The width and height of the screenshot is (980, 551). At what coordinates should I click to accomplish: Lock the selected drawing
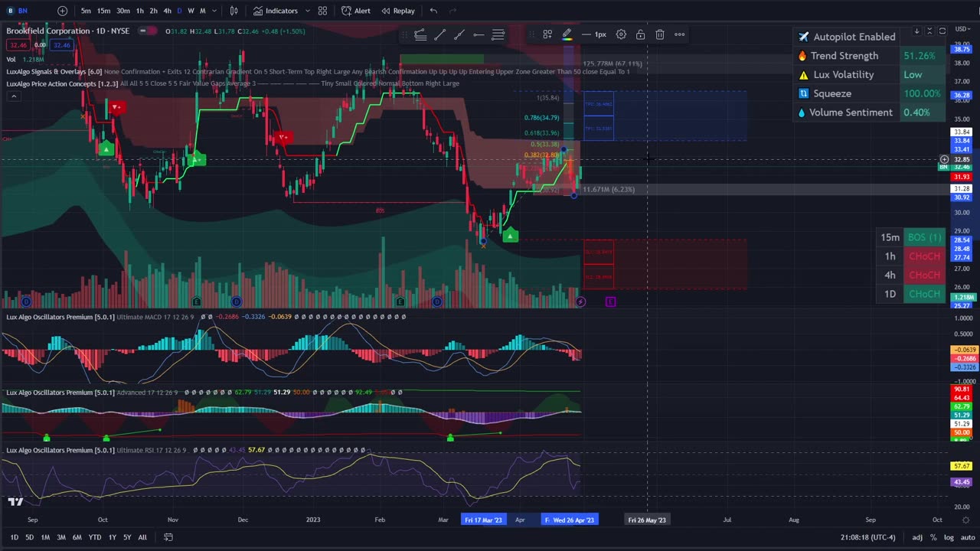[x=640, y=34]
